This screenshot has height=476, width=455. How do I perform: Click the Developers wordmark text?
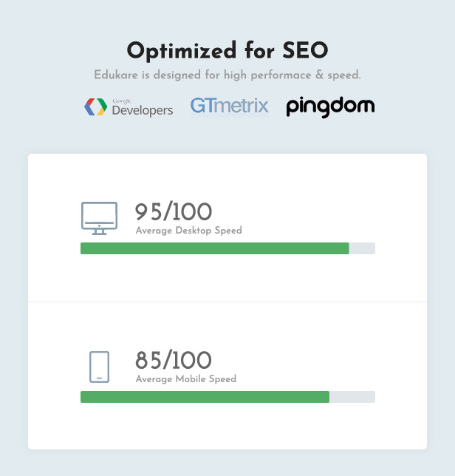[143, 111]
